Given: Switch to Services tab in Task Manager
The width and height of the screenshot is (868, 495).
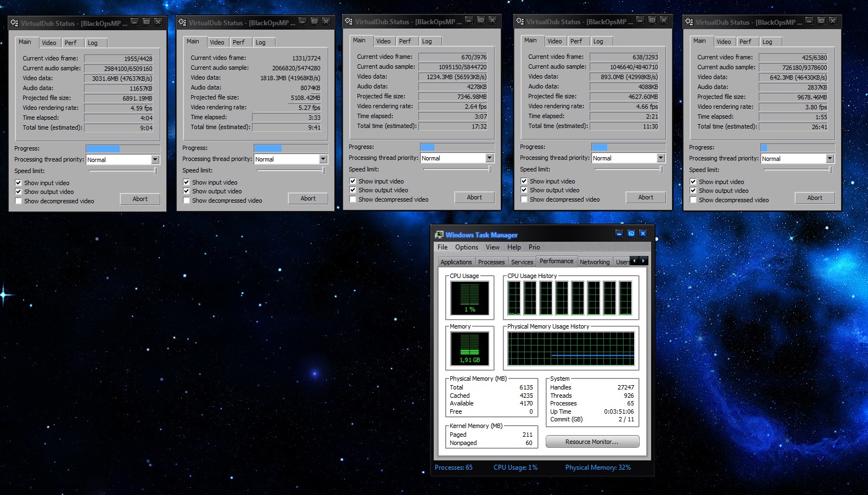Looking at the screenshot, I should pos(522,262).
